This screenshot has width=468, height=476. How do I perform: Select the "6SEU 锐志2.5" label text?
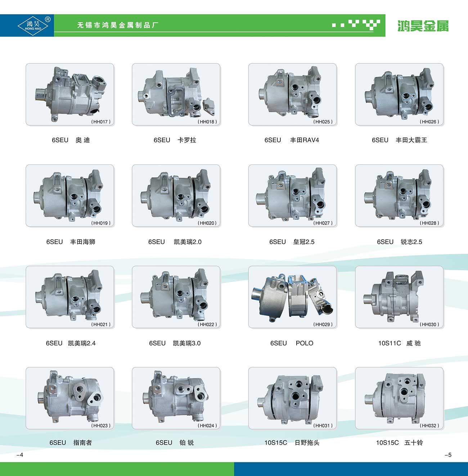(x=399, y=242)
